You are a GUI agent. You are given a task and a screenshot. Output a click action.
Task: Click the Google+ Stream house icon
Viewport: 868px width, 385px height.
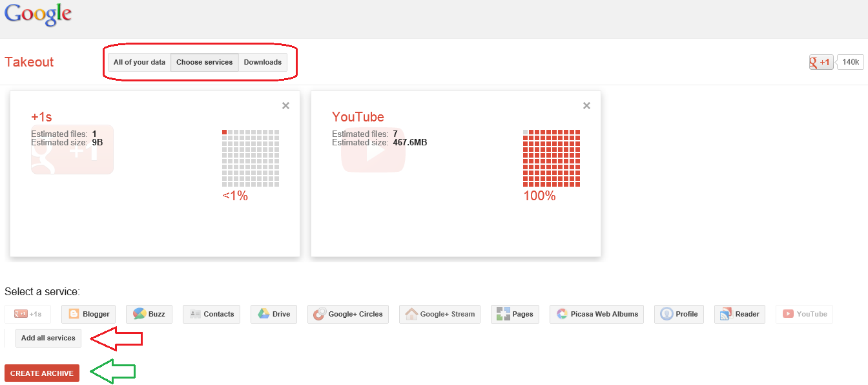(x=411, y=314)
